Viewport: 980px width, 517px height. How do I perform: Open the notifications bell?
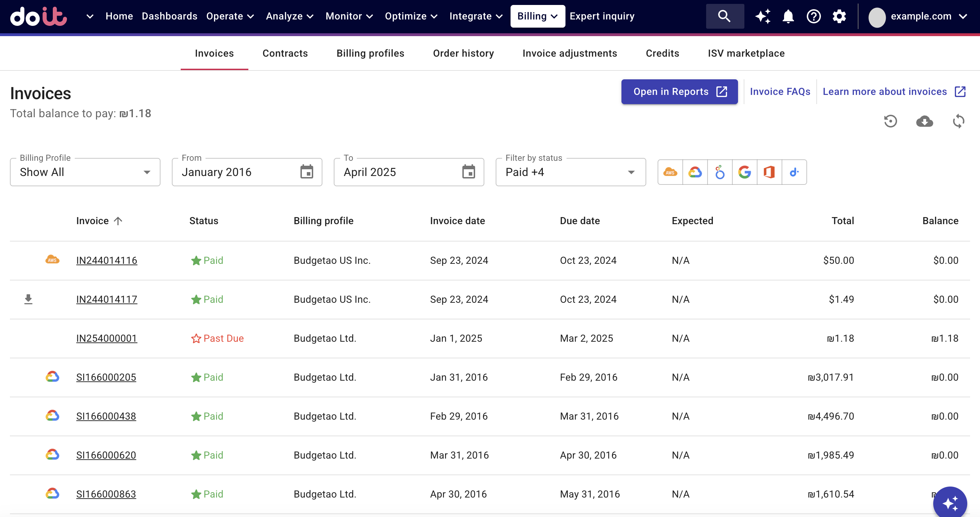(788, 16)
